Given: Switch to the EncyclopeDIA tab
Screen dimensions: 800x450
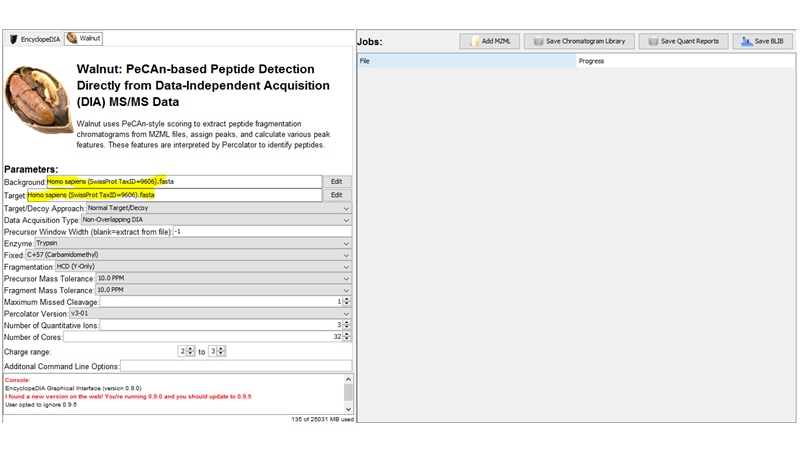Looking at the screenshot, I should click(34, 39).
